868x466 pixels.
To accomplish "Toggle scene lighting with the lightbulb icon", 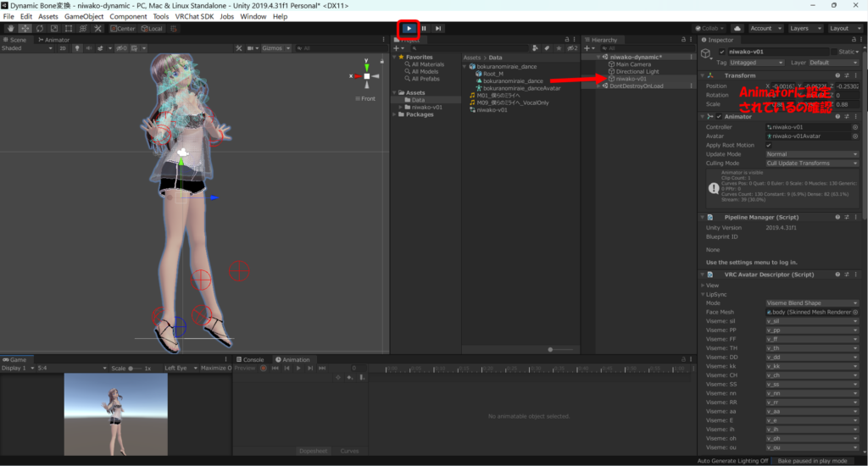I will click(77, 48).
